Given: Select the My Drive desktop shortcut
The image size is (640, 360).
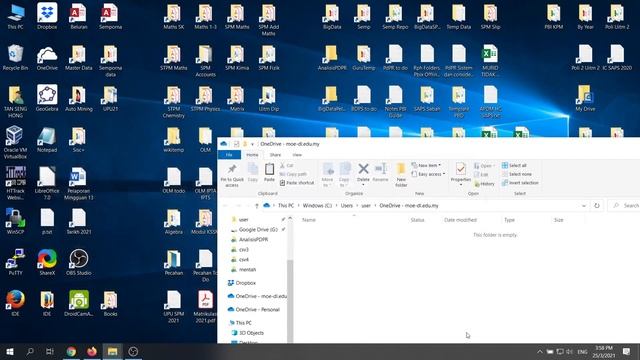Looking at the screenshot, I should click(585, 98).
